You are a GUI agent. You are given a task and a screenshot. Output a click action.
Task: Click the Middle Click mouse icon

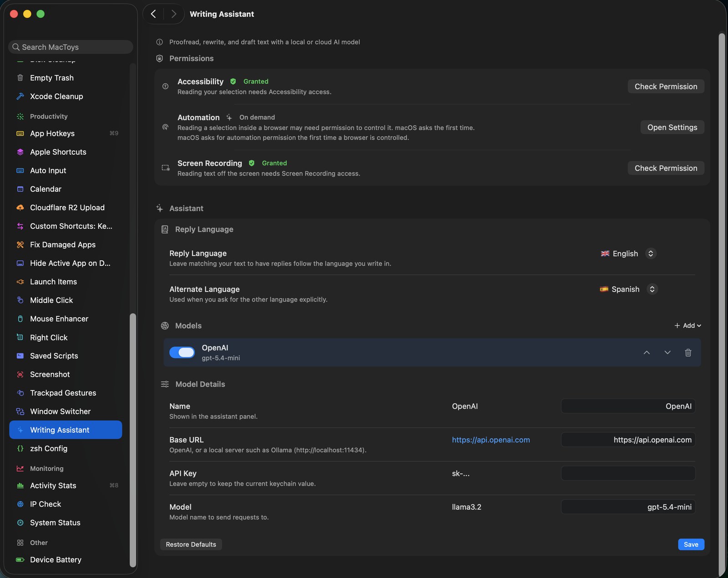[x=20, y=300]
